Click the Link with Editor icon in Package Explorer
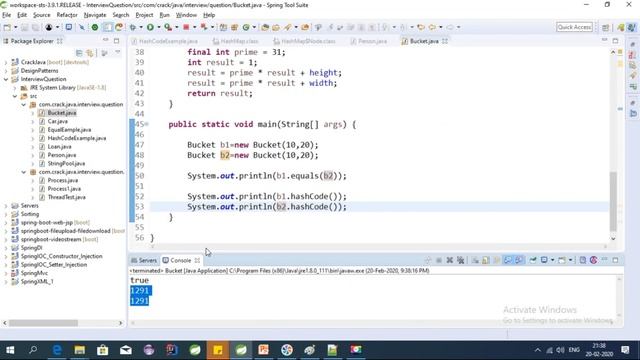The width and height of the screenshot is (640, 360). click(x=90, y=53)
